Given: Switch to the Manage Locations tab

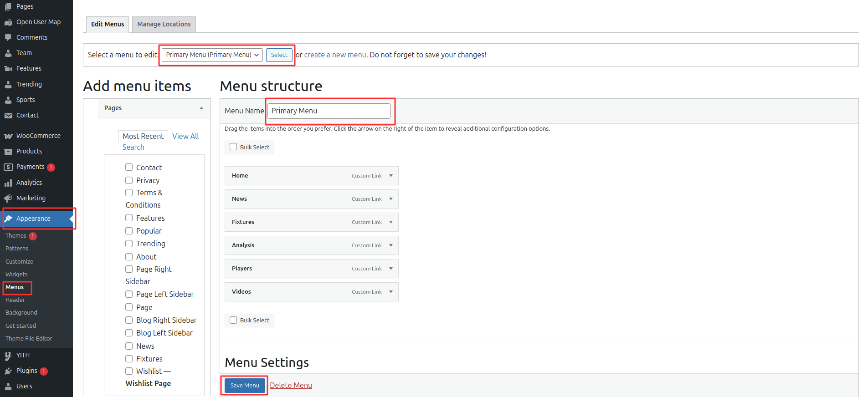Looking at the screenshot, I should tap(164, 24).
